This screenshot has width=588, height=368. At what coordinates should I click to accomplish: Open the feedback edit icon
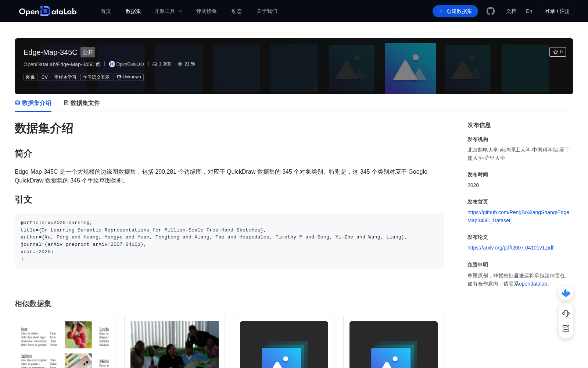click(566, 328)
